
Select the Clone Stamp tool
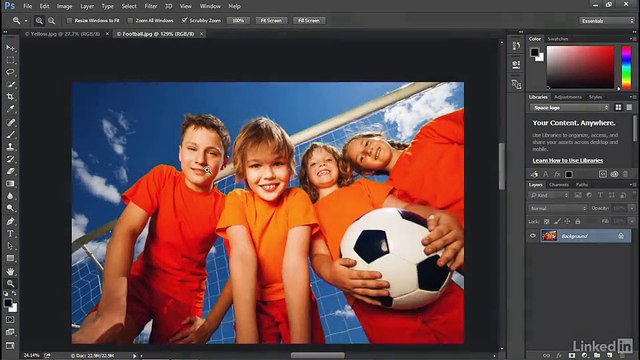coord(10,147)
